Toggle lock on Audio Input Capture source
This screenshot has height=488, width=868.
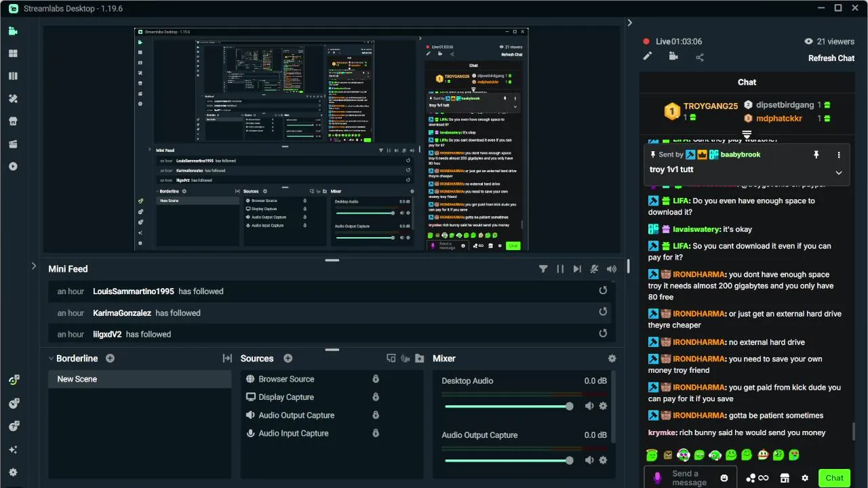[376, 433]
